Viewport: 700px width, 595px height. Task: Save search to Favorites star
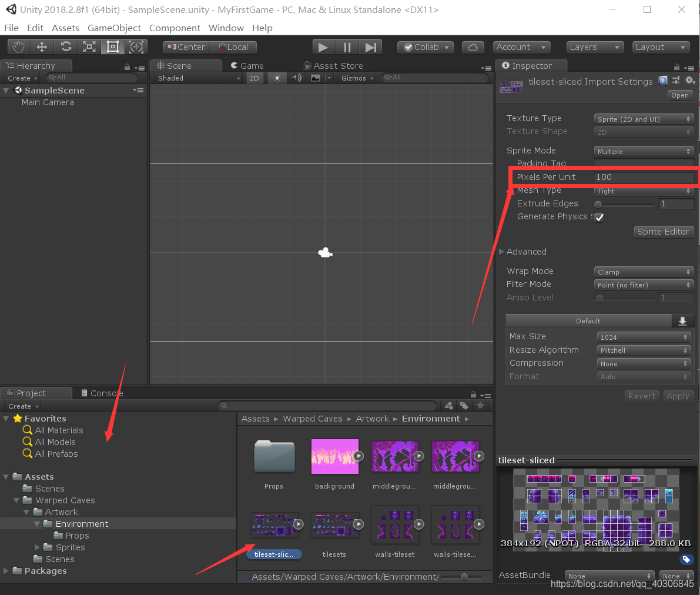(480, 406)
